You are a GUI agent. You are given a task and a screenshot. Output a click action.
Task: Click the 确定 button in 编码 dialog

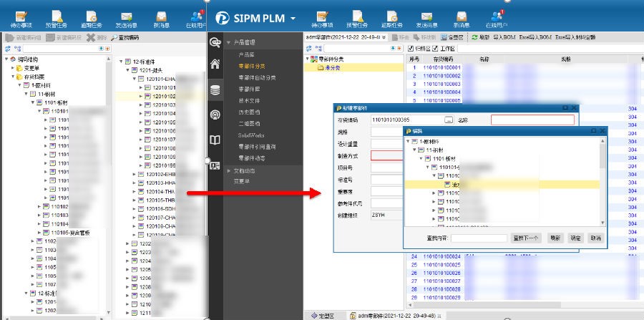pos(575,238)
